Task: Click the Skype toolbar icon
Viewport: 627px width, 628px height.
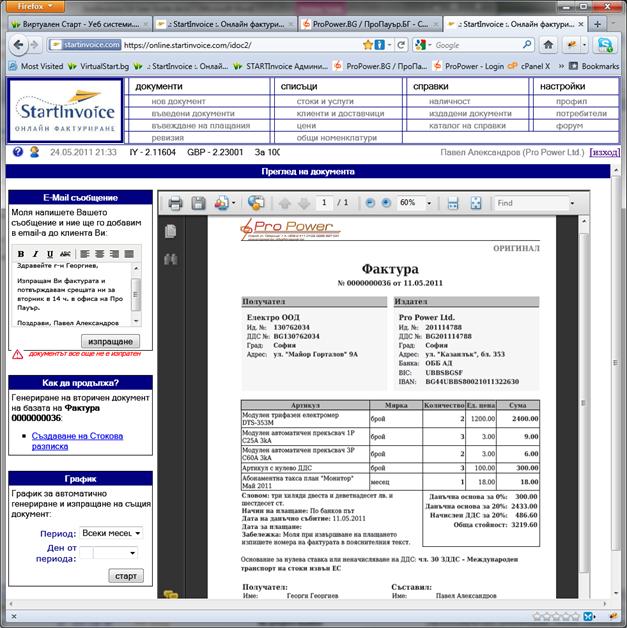Action: [x=605, y=44]
